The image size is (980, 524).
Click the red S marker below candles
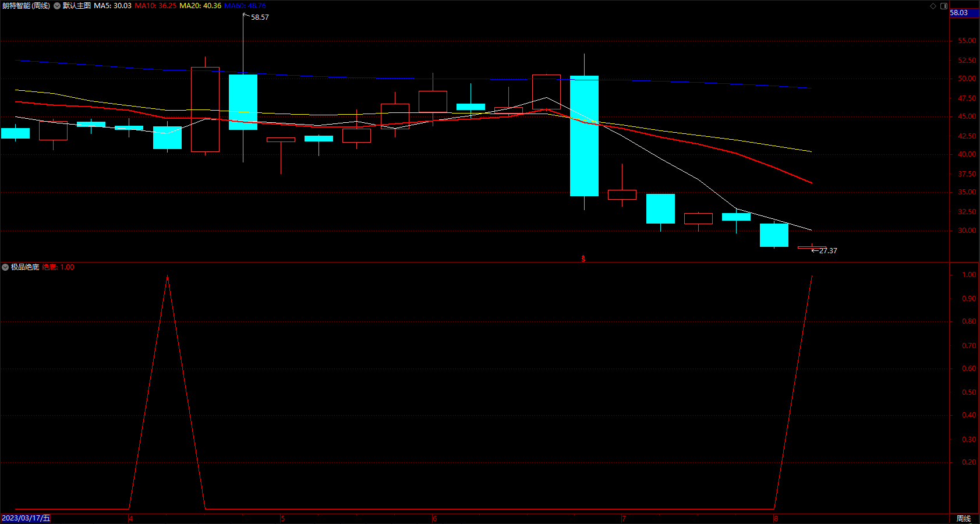583,259
